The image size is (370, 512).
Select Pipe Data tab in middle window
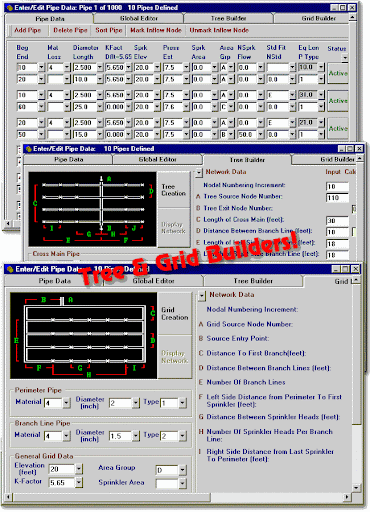69,160
